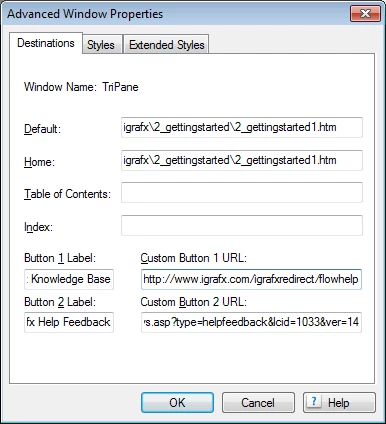Open Help for this dialog
The image size is (386, 424).
click(x=339, y=402)
